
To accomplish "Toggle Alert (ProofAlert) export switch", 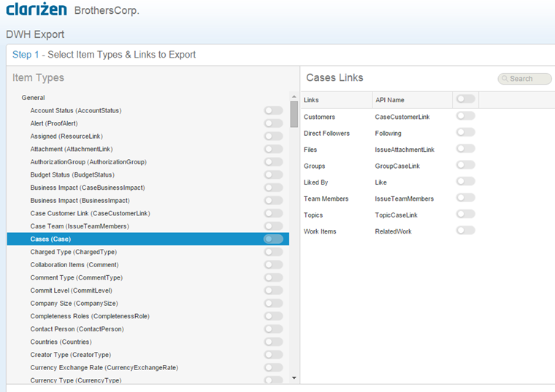I will click(x=273, y=123).
